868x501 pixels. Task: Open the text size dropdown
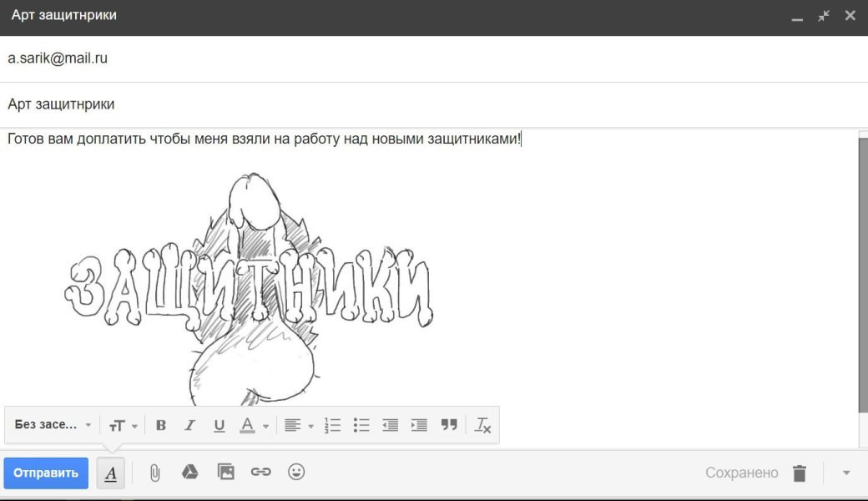[123, 425]
